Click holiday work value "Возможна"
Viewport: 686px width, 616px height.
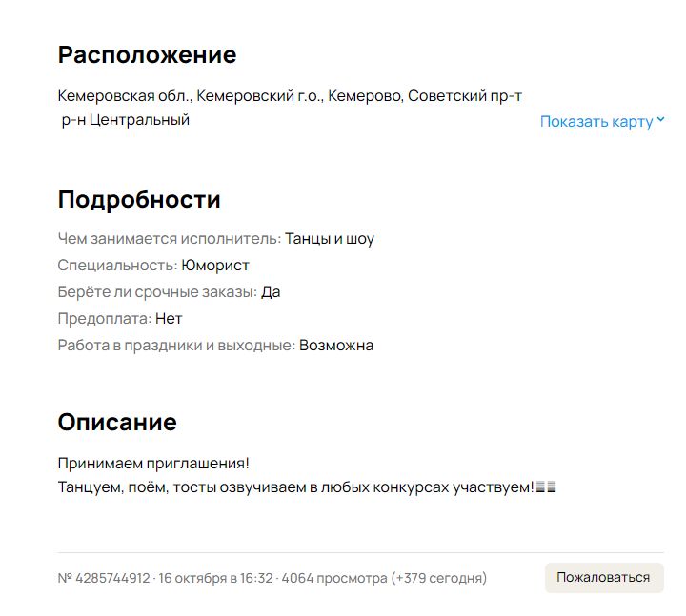click(336, 346)
